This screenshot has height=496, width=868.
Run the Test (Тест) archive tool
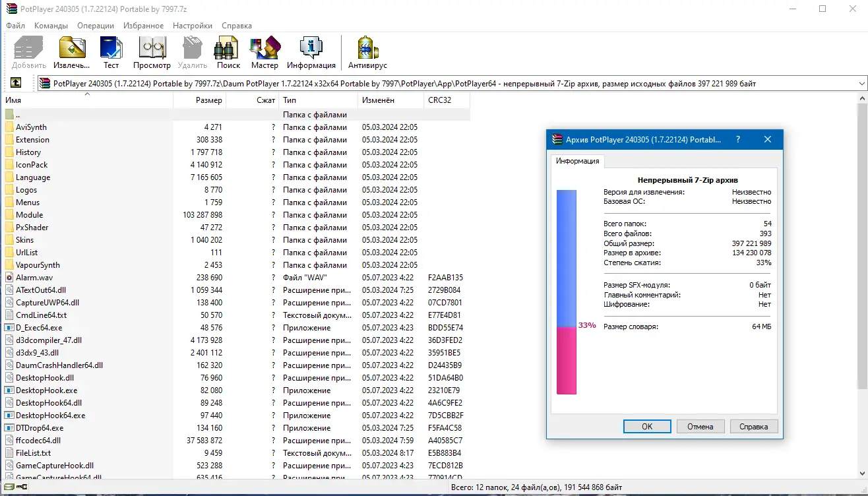(x=111, y=53)
